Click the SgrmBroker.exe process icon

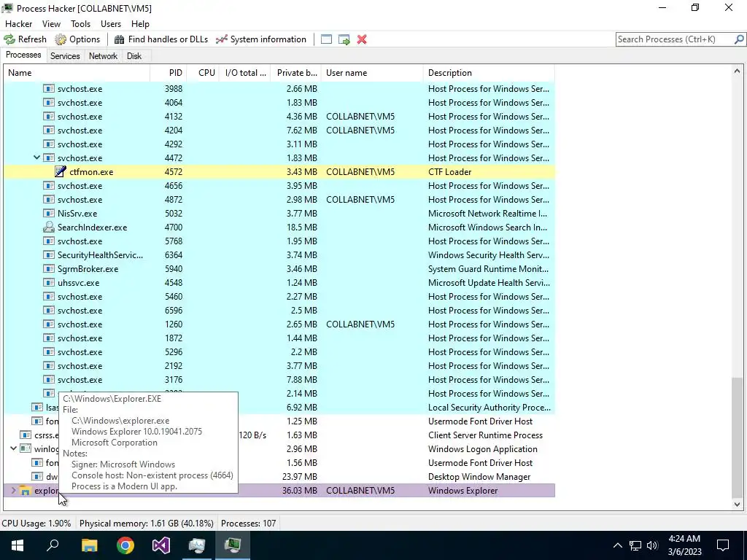click(x=49, y=268)
